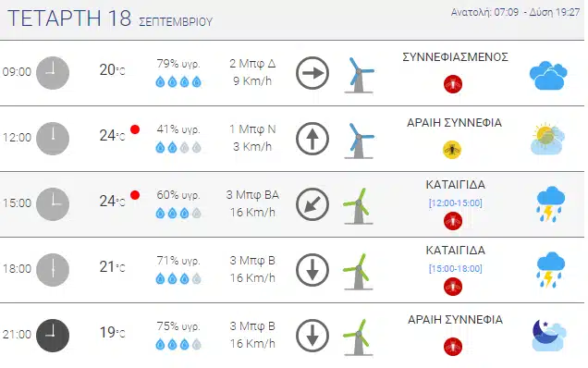The width and height of the screenshot is (588, 368).
Task: Click the night moon cloud icon at 21:00
Action: pyautogui.click(x=549, y=335)
